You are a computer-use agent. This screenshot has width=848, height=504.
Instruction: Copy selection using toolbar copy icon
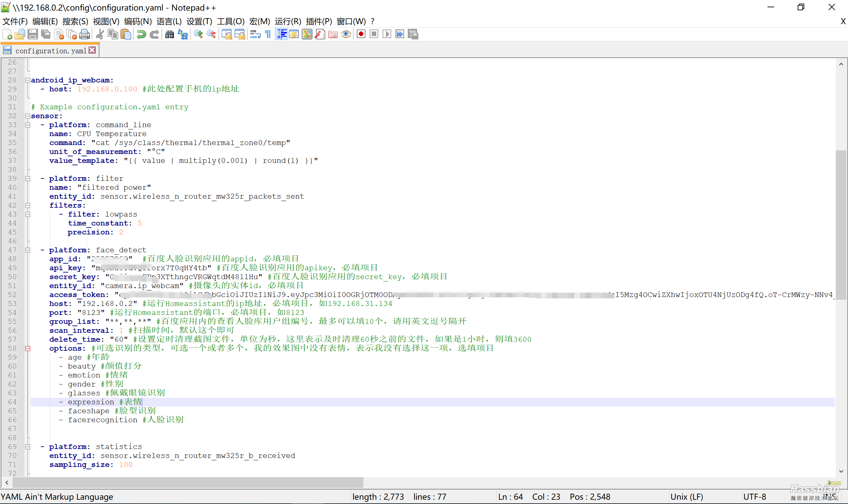pos(113,34)
